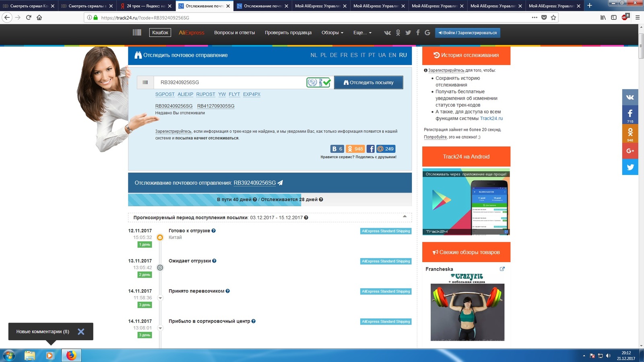Open Windows Start button

tap(9, 356)
